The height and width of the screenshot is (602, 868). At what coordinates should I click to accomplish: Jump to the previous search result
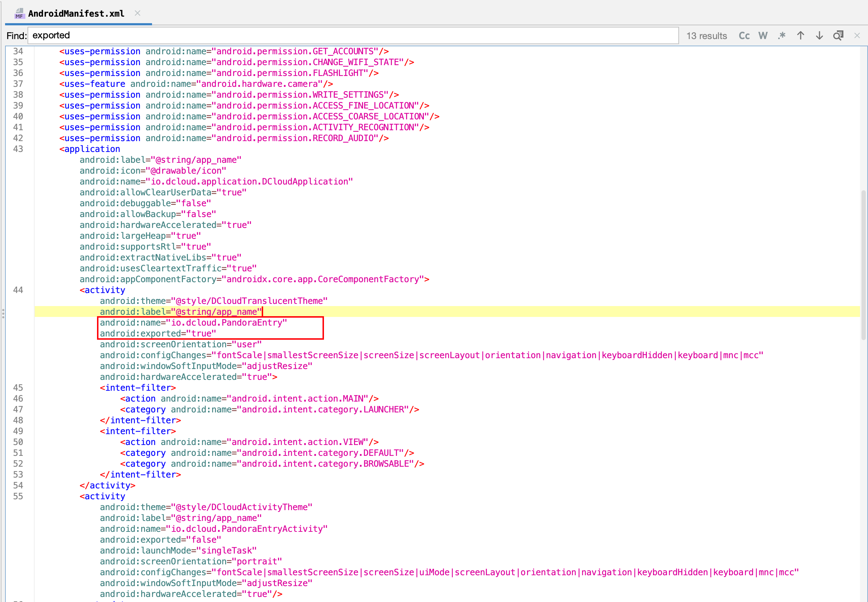coord(800,35)
